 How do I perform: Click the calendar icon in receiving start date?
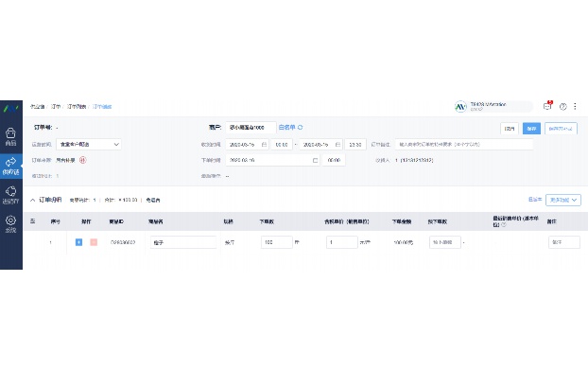coord(264,145)
